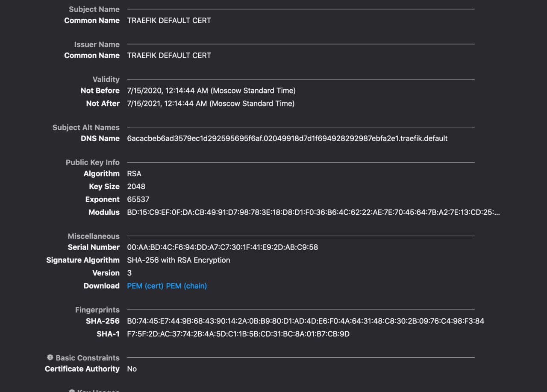Click the Version field label
Image resolution: width=547 pixels, height=392 pixels.
[106, 273]
